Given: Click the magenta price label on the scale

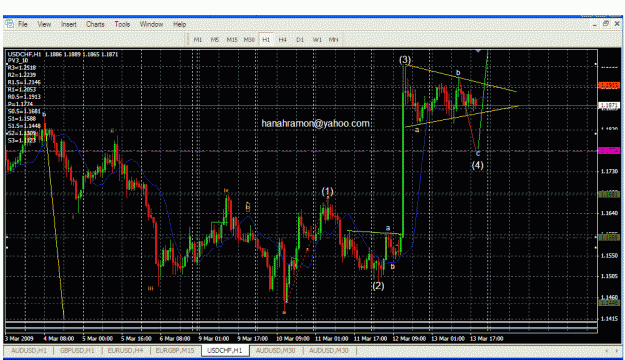Looking at the screenshot, I should tap(609, 151).
